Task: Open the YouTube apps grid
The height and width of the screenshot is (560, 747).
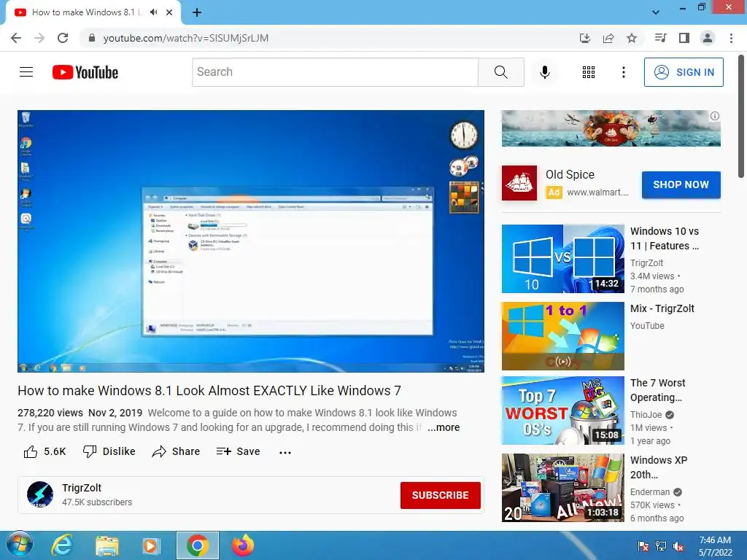Action: pos(589,72)
